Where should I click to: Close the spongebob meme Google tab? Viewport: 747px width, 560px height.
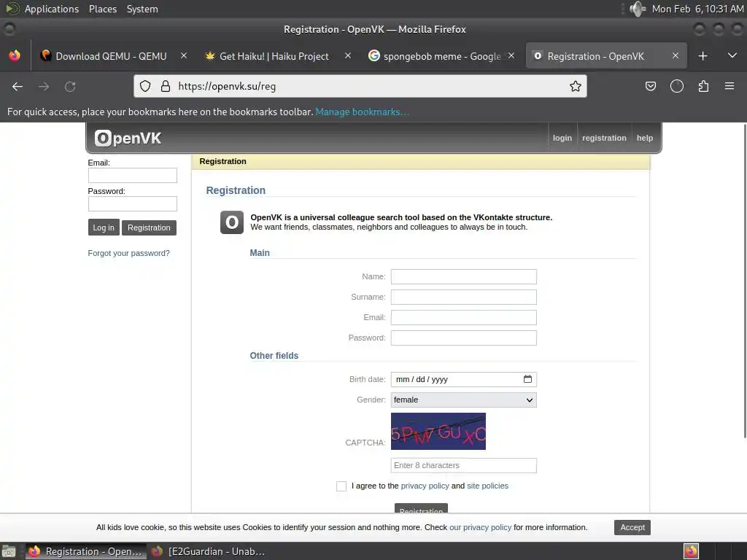511,55
